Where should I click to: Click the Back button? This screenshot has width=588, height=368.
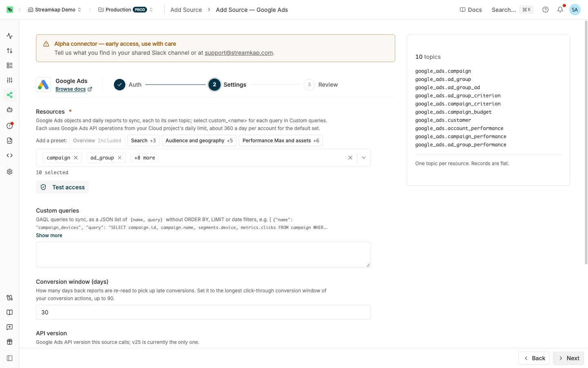pos(534,358)
